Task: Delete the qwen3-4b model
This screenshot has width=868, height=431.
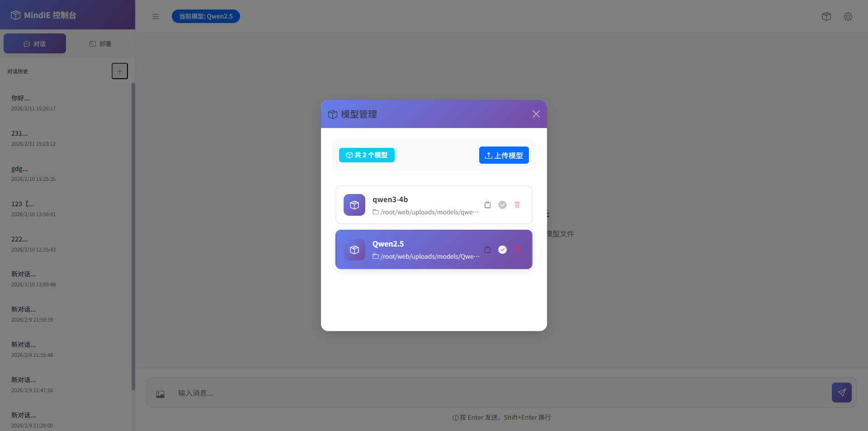Action: (x=517, y=205)
